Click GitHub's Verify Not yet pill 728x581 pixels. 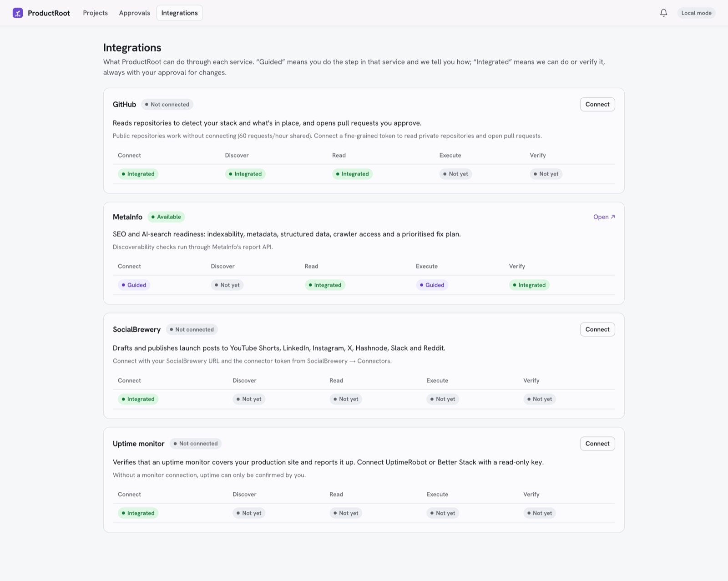click(546, 174)
